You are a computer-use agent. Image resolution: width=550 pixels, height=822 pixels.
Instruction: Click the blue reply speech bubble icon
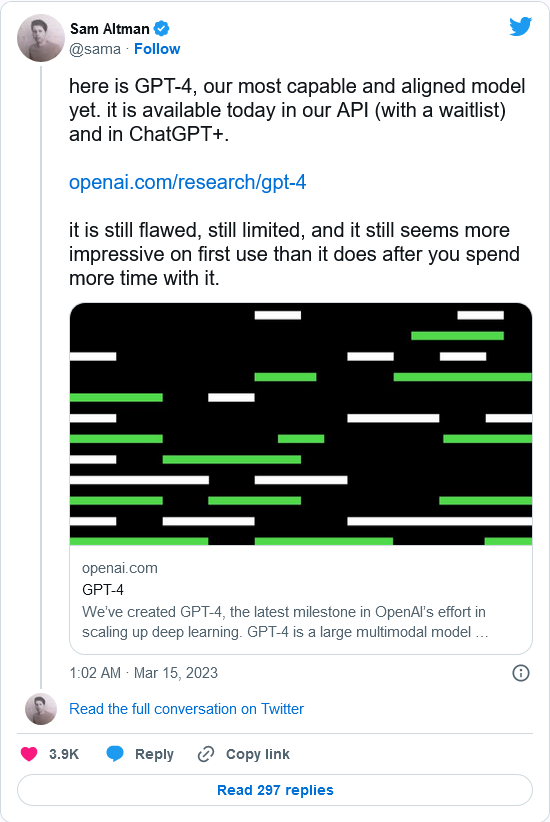[x=115, y=753]
